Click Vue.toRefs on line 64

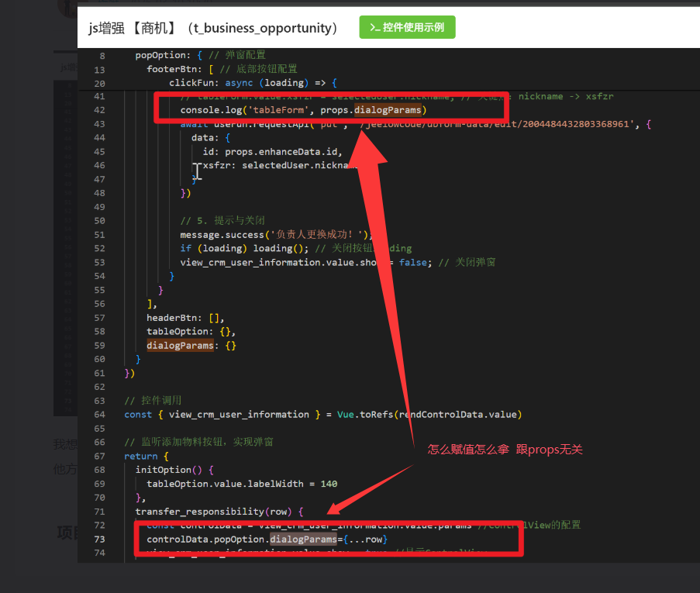click(364, 415)
